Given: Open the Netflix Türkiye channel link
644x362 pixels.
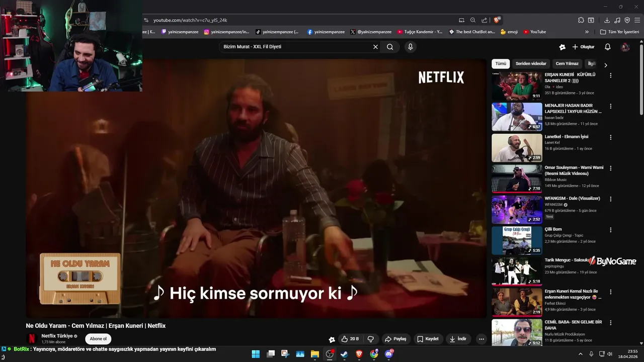Looking at the screenshot, I should [57, 336].
